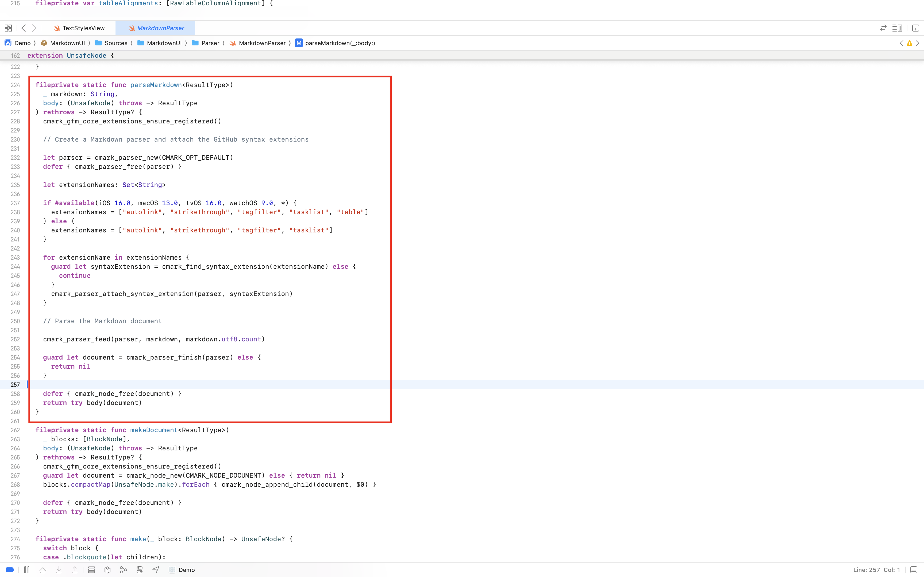Click the Step into debug button
924x577 pixels.
coord(59,570)
